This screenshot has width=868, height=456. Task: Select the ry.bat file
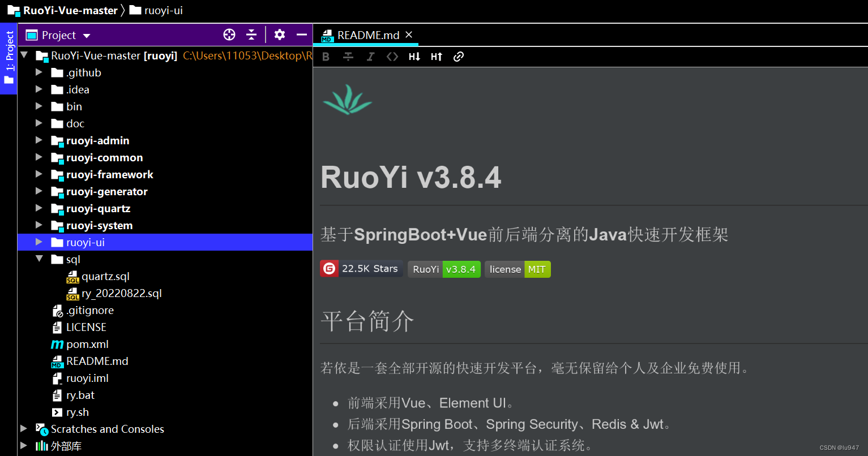click(73, 395)
